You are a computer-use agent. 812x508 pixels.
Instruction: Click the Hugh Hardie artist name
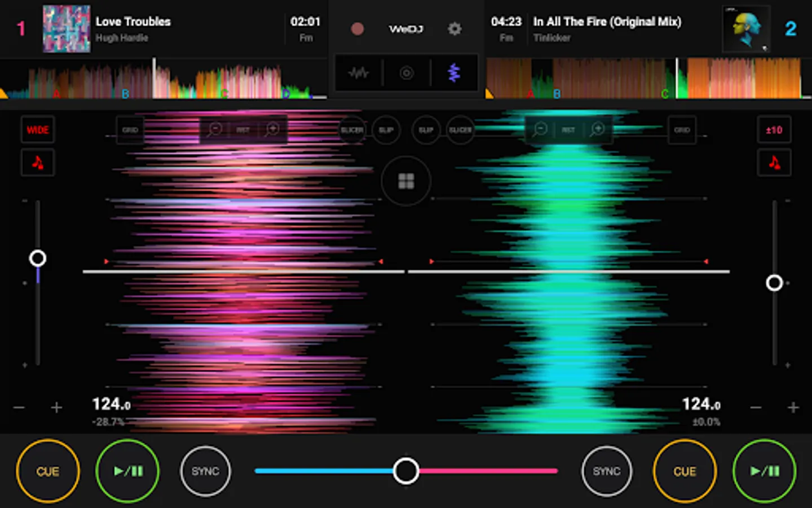122,38
